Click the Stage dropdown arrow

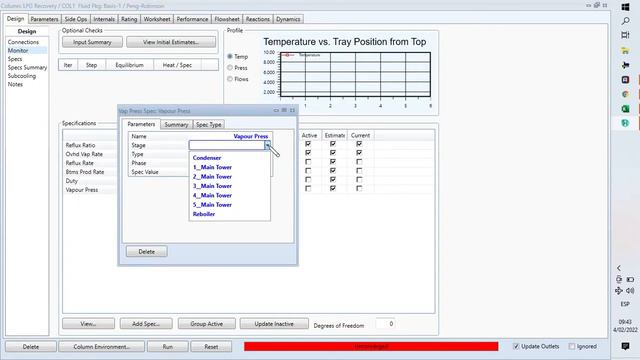pos(267,145)
